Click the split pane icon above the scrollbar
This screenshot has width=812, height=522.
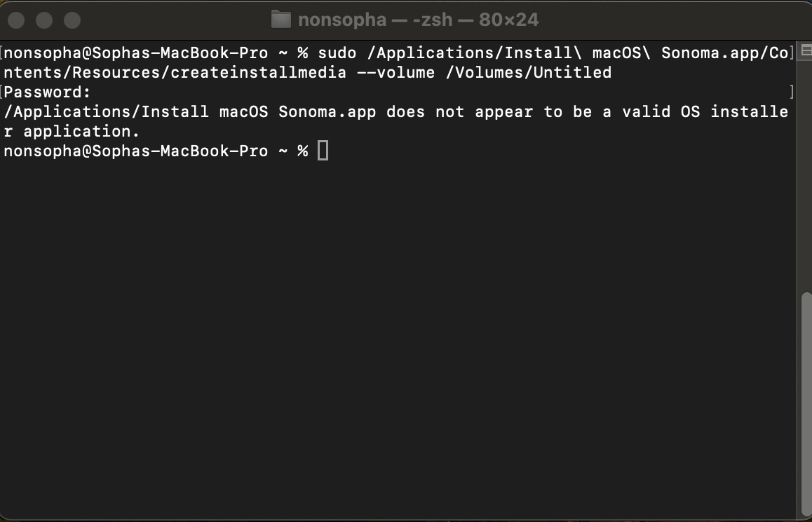tap(806, 50)
